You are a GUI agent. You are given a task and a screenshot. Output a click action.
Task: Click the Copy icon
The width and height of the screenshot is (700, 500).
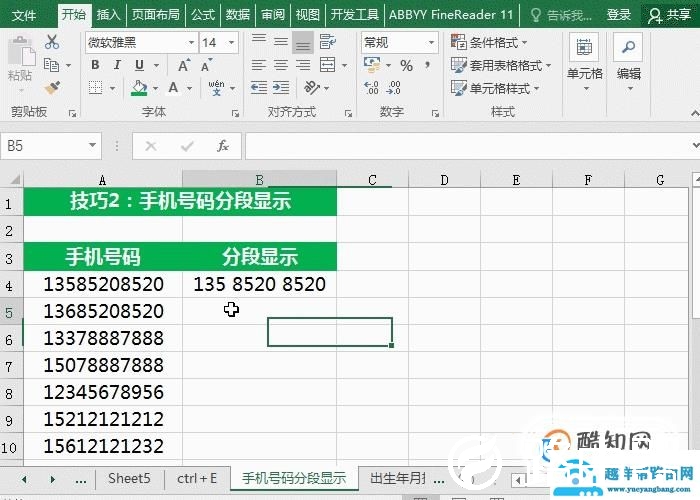pos(52,65)
